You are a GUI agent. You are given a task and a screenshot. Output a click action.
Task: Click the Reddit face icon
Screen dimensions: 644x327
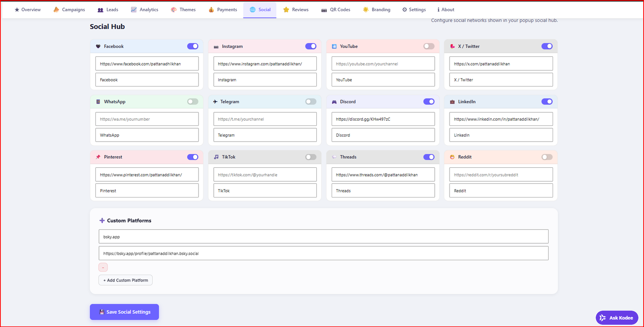(x=452, y=157)
